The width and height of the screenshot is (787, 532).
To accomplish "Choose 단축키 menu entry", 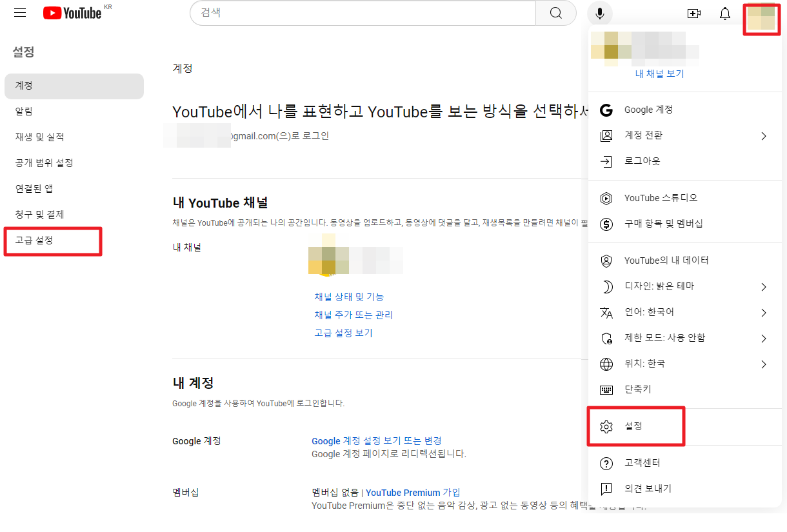I will pyautogui.click(x=685, y=389).
